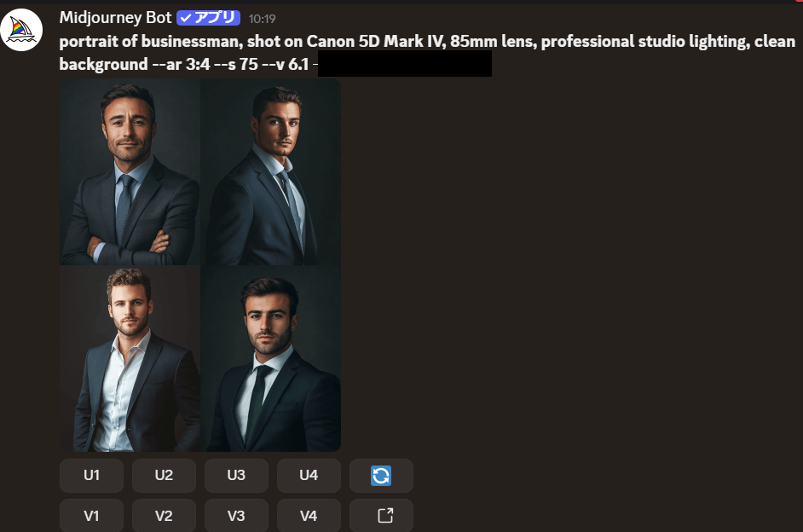803x532 pixels.
Task: Upscale the second image with U2
Action: pos(164,476)
